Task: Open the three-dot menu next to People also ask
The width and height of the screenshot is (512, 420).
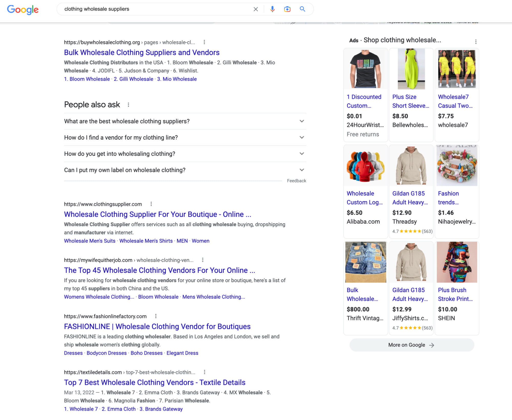Action: [129, 105]
